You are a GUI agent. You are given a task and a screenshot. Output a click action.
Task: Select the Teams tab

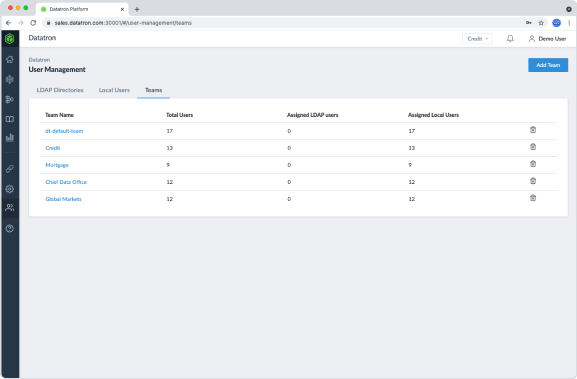point(153,90)
